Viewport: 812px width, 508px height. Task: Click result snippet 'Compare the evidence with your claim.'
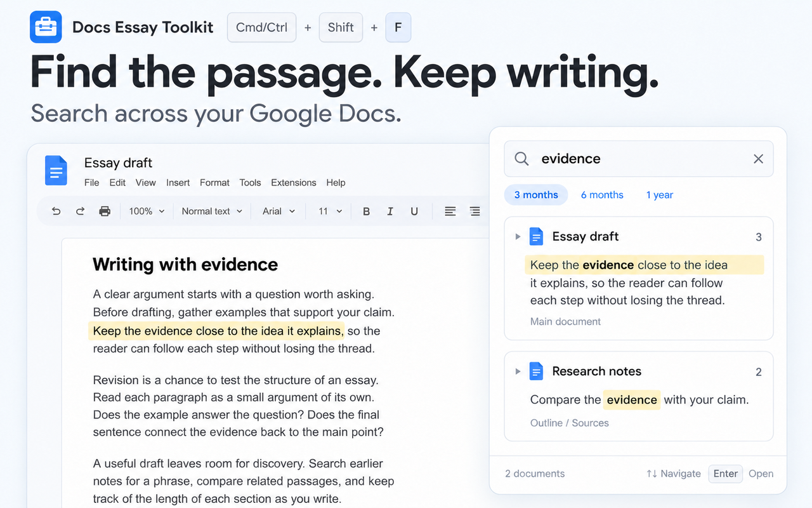click(639, 400)
